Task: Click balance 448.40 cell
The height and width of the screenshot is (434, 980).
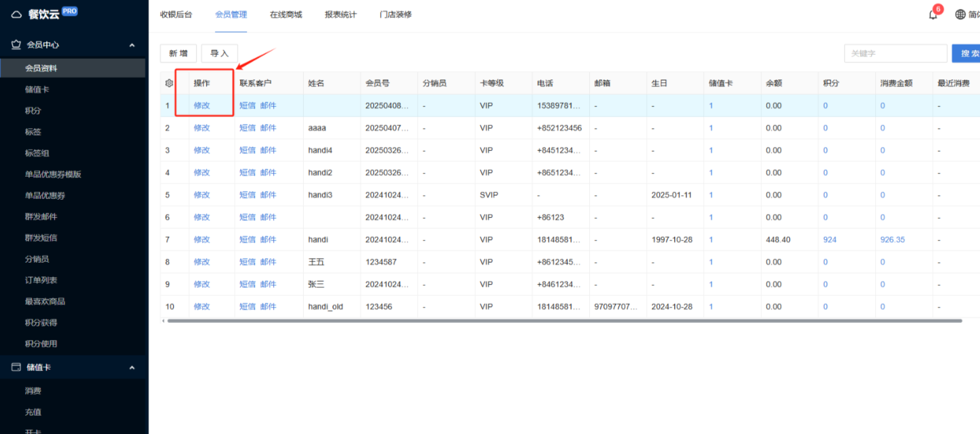Action: click(778, 240)
